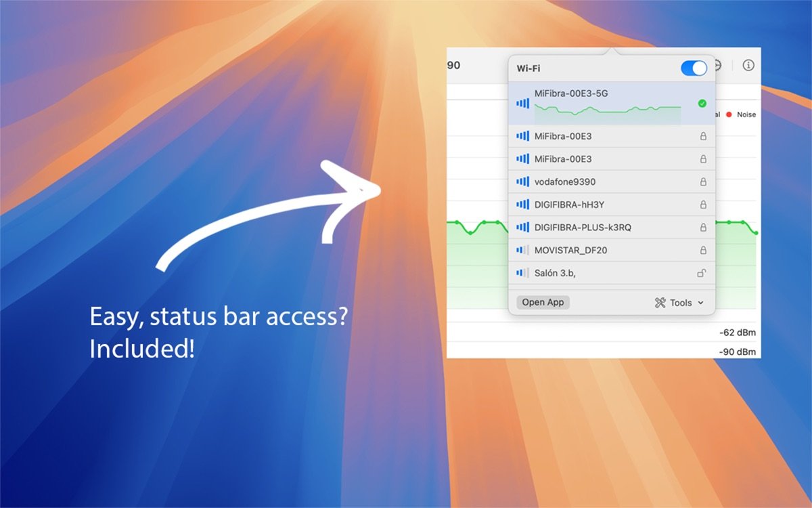The width and height of the screenshot is (812, 508).
Task: Click the open padlock icon beside Salón 3.b
Action: [702, 272]
